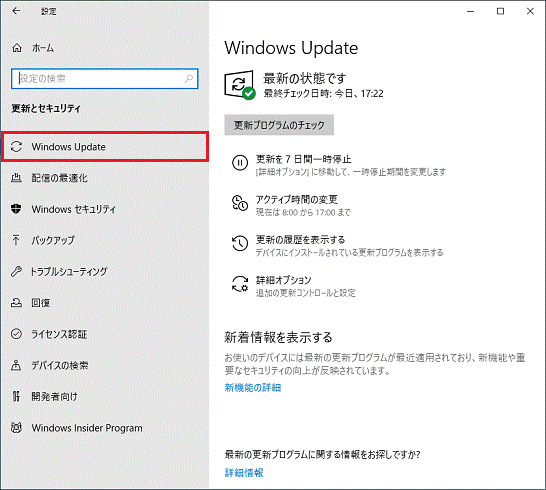Select Windows Update label in the sidebar
Image resolution: width=546 pixels, height=490 pixels.
click(68, 147)
